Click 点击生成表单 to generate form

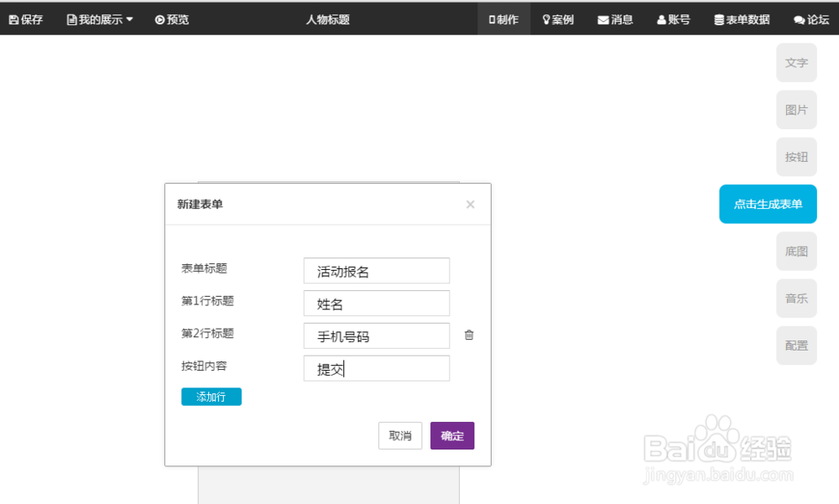click(768, 204)
